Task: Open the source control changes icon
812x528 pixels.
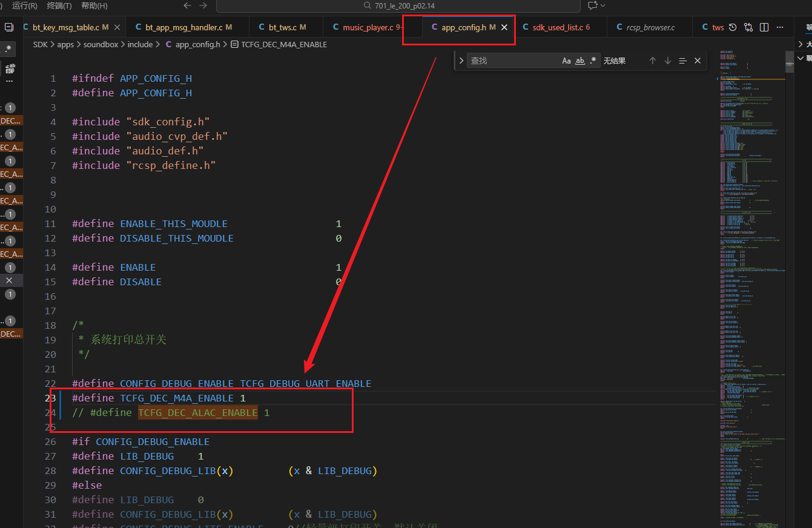Action: pyautogui.click(x=748, y=27)
